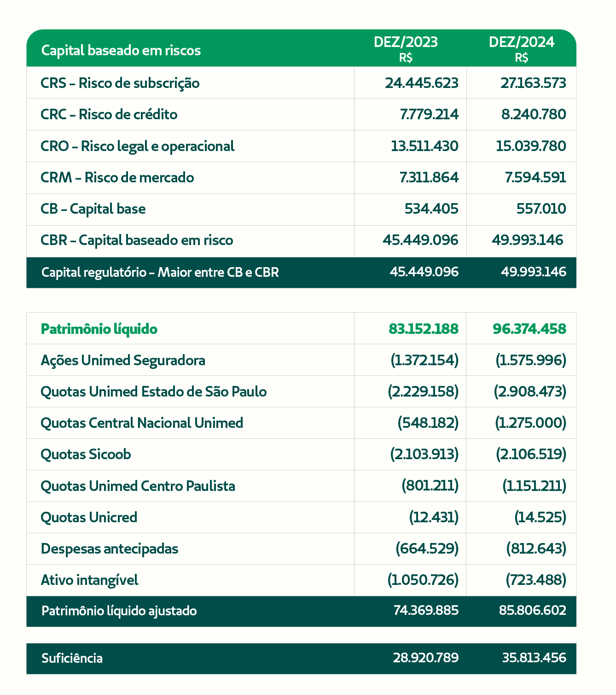Select the CB – Capital base value 557.010
The width and height of the screenshot is (616, 695).
click(541, 209)
